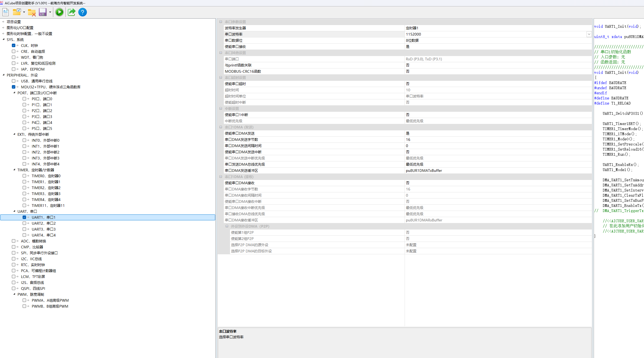Collapse the 串口1DMA (发送) property group
This screenshot has height=358, width=644.
click(221, 127)
